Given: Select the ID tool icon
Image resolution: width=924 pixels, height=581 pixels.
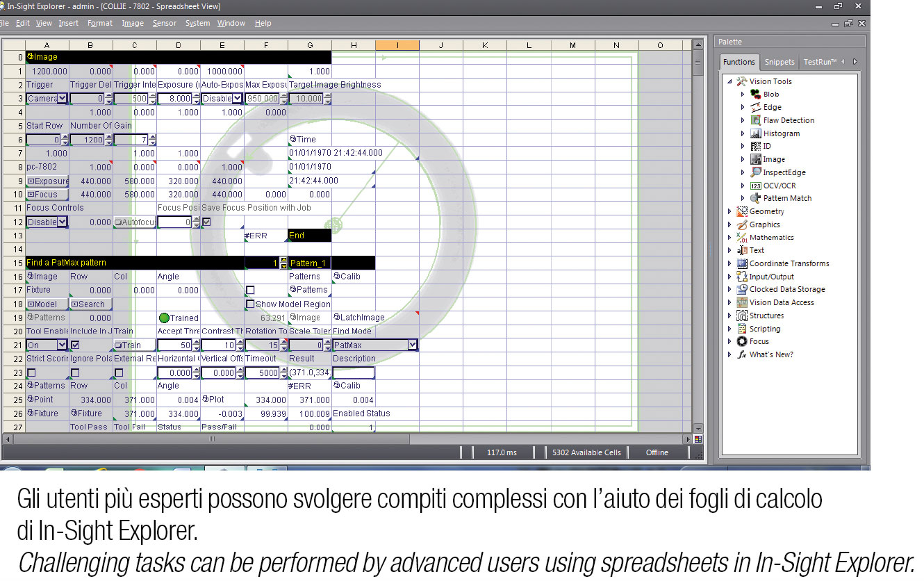Looking at the screenshot, I should pyautogui.click(x=755, y=146).
